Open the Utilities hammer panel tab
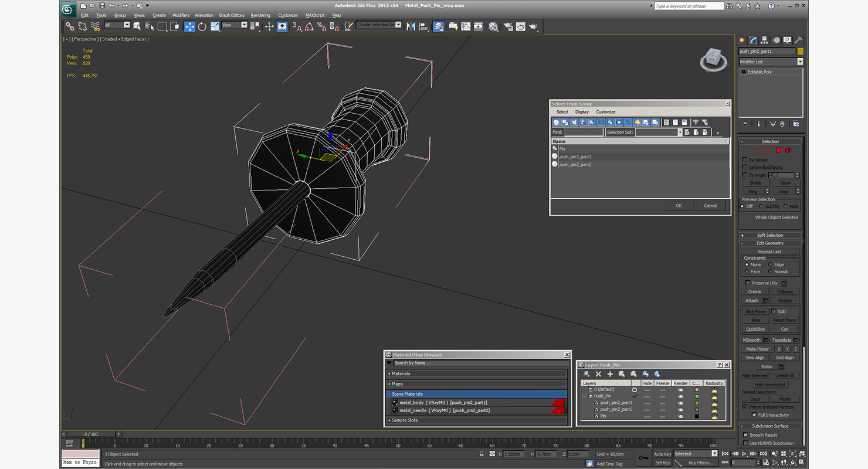 click(798, 40)
